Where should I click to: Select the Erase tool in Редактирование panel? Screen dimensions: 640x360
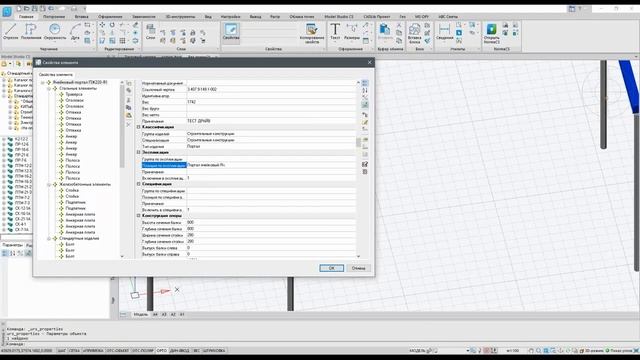(136, 25)
